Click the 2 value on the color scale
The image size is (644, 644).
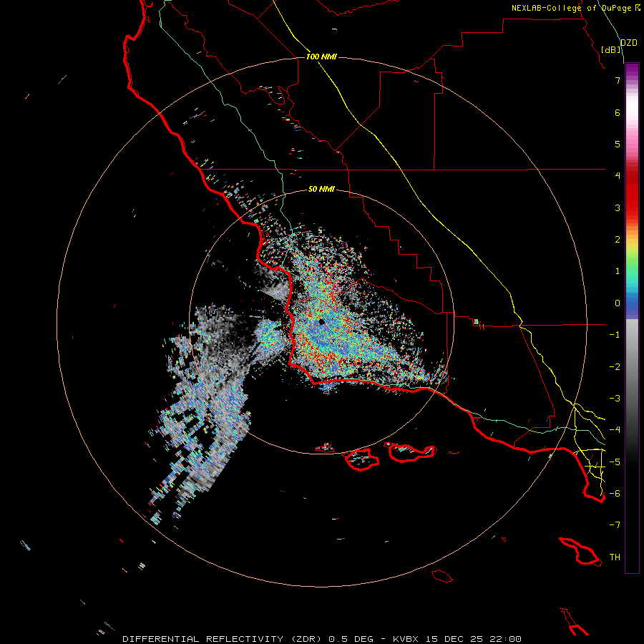coord(618,240)
